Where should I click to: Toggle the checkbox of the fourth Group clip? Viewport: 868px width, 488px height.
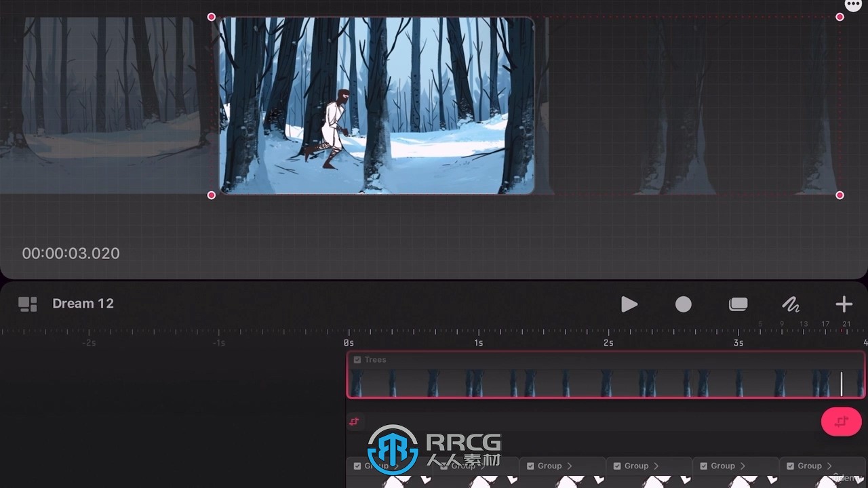[x=617, y=466]
